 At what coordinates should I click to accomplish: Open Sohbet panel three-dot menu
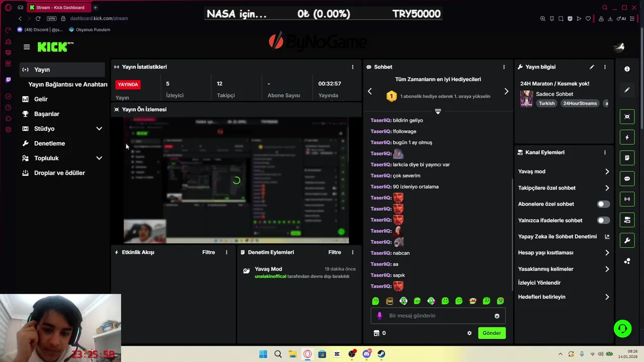tap(504, 67)
